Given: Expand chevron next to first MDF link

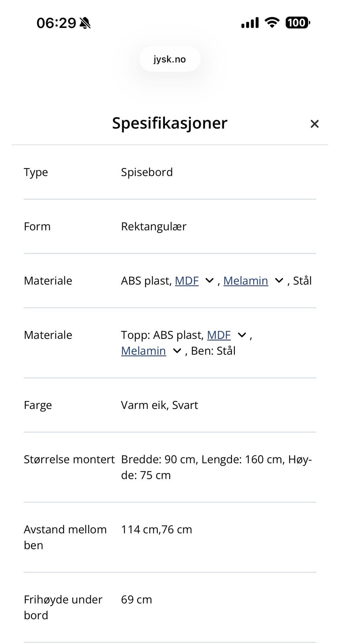Looking at the screenshot, I should pyautogui.click(x=209, y=281).
